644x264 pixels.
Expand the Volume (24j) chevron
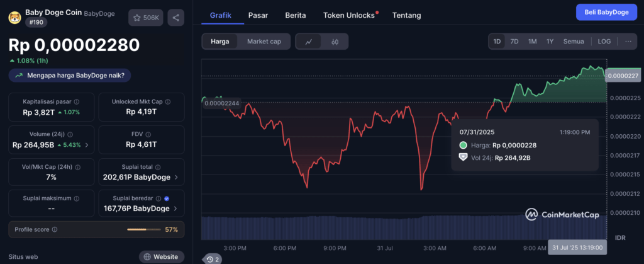pyautogui.click(x=87, y=145)
